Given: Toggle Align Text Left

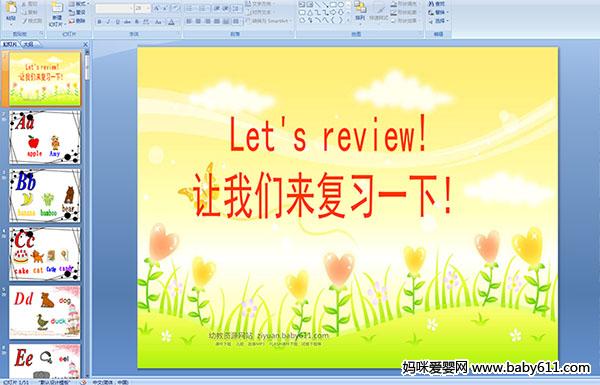Looking at the screenshot, I should tap(189, 21).
